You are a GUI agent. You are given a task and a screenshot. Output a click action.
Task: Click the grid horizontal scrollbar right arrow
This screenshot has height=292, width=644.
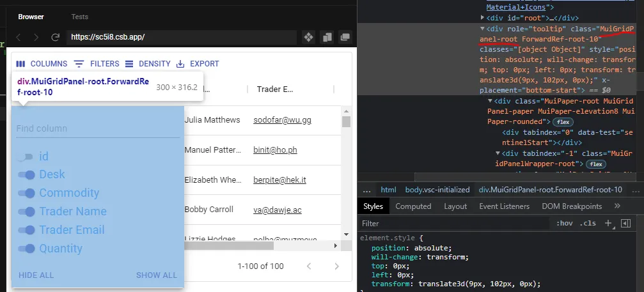[336, 245]
